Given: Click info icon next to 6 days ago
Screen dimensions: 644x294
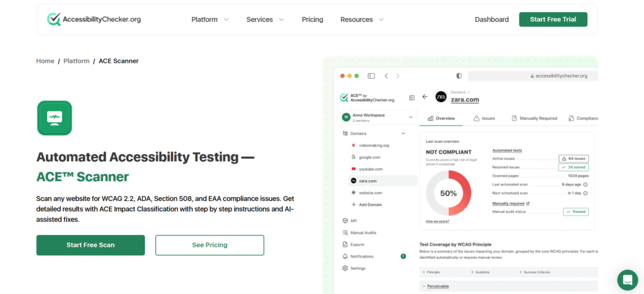Looking at the screenshot, I should (x=586, y=184).
